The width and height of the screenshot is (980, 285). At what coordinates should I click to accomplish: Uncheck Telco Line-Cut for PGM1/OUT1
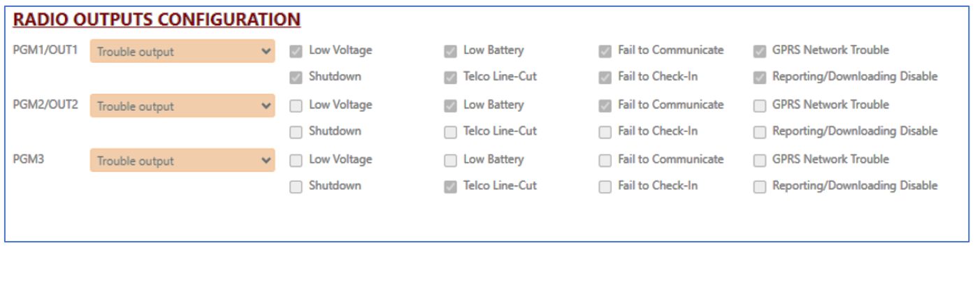[x=450, y=78]
